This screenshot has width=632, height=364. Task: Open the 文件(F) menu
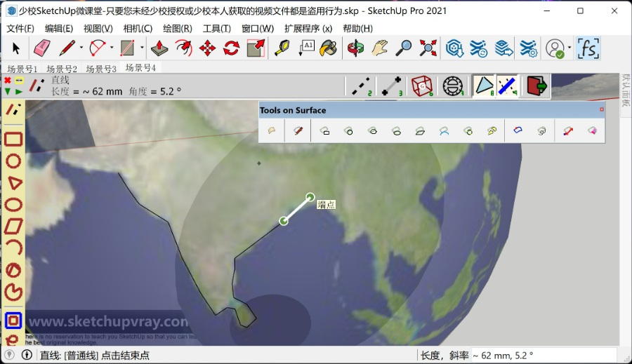20,29
